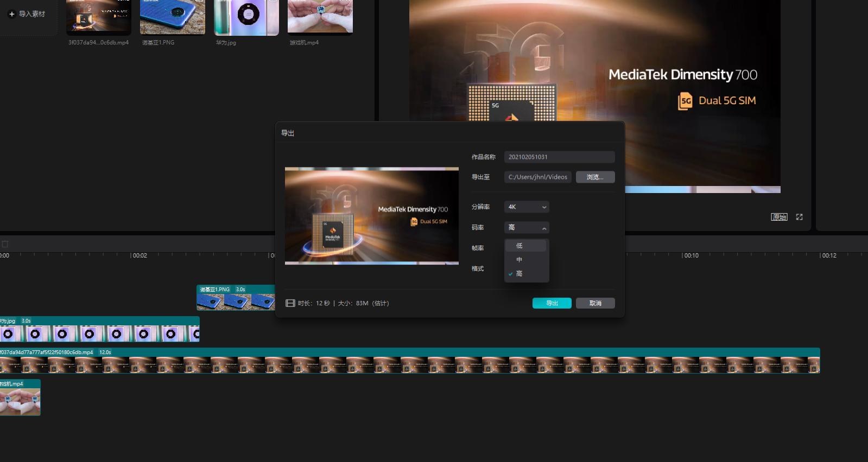Choose 中 in the bitrate list
Image resolution: width=868 pixels, height=462 pixels.
click(x=525, y=260)
